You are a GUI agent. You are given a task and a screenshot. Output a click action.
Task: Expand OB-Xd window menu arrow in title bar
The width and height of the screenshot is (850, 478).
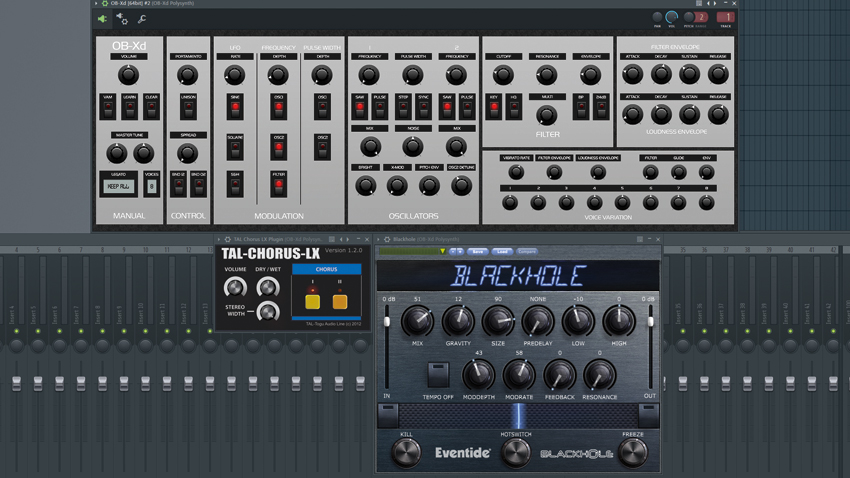[x=96, y=3]
